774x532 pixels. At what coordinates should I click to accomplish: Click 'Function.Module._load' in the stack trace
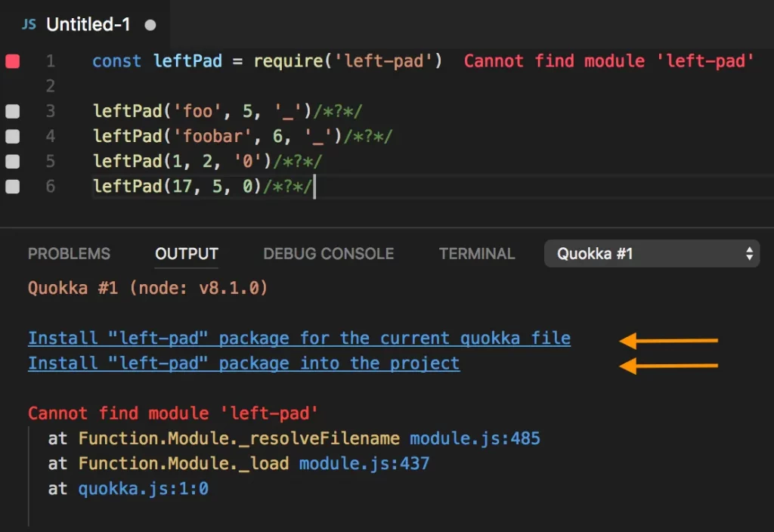(184, 464)
